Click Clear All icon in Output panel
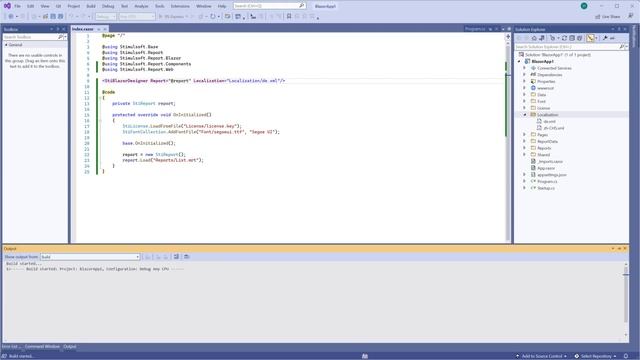The height and width of the screenshot is (360, 640). pyautogui.click(x=176, y=257)
